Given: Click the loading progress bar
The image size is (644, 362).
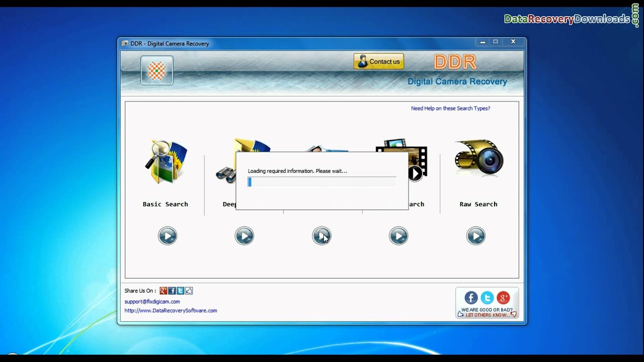Looking at the screenshot, I should pyautogui.click(x=322, y=182).
